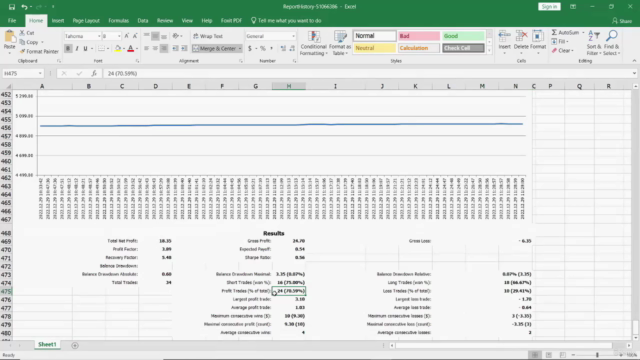Click the insert function fx icon
640x360 pixels.
[94, 73]
